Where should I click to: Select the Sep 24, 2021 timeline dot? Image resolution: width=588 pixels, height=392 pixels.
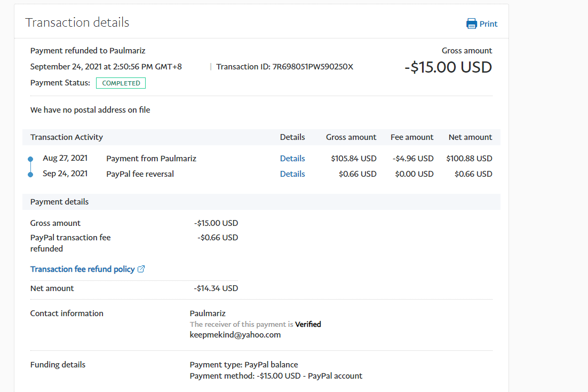click(x=30, y=174)
